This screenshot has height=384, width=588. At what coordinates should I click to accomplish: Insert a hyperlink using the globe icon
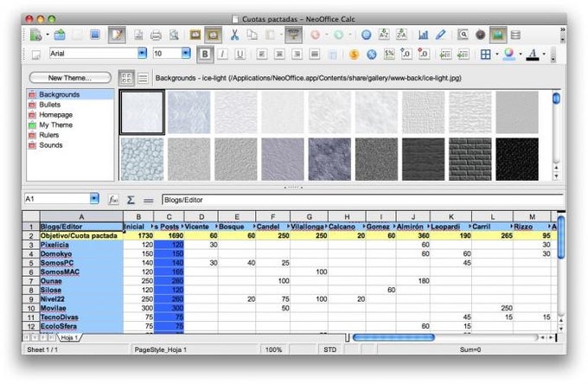(367, 35)
